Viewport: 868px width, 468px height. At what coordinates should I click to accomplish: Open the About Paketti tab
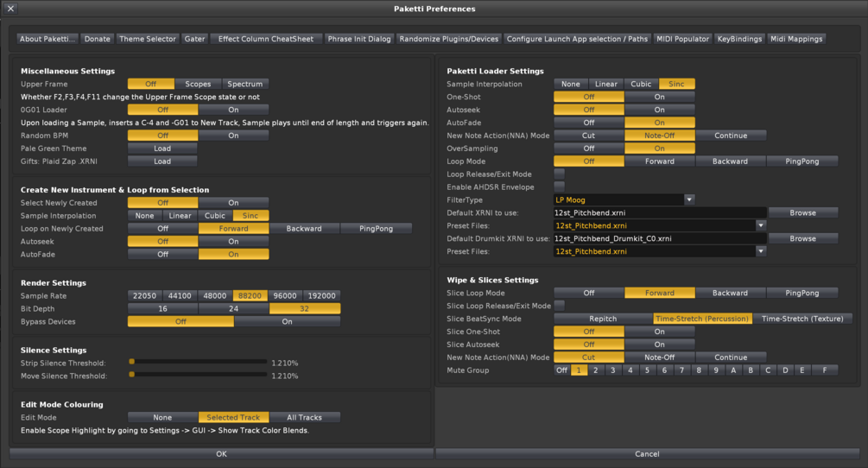pos(47,39)
